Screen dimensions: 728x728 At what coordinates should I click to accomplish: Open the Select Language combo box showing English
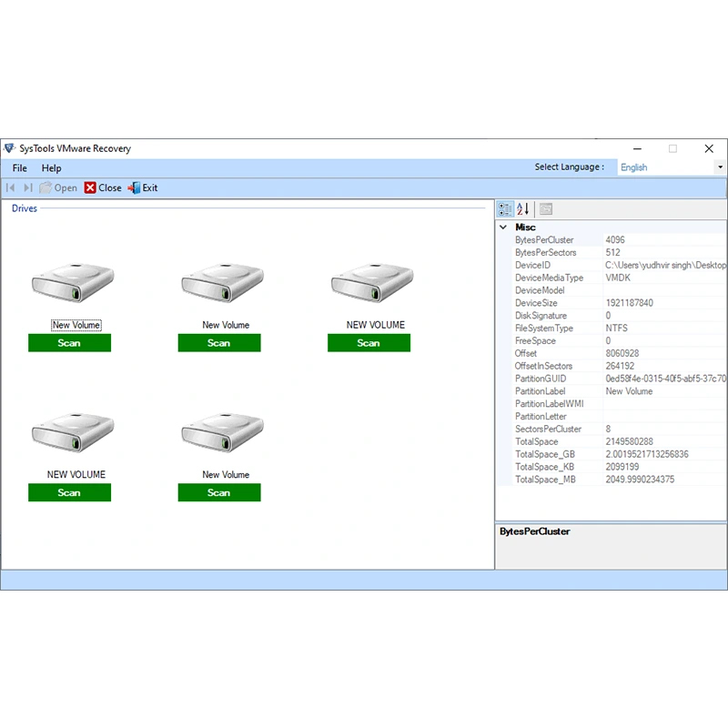(x=672, y=167)
